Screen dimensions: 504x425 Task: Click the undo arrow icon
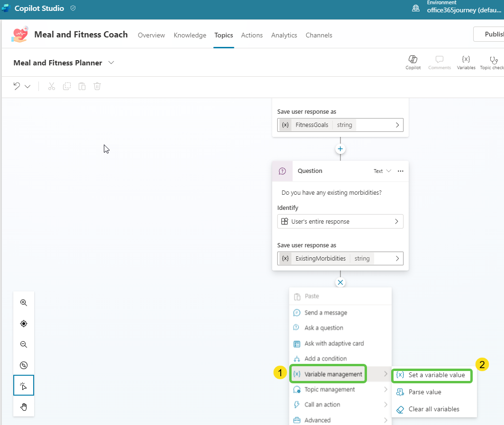(17, 86)
